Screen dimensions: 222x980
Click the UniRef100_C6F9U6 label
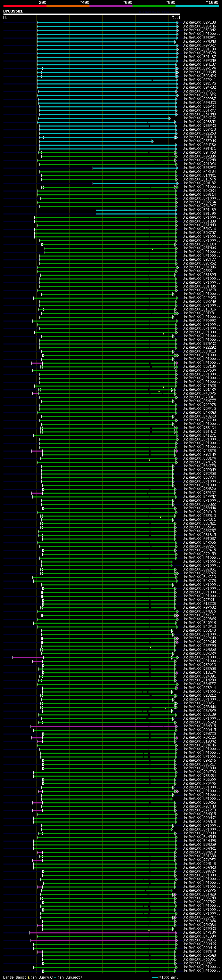(199, 141)
